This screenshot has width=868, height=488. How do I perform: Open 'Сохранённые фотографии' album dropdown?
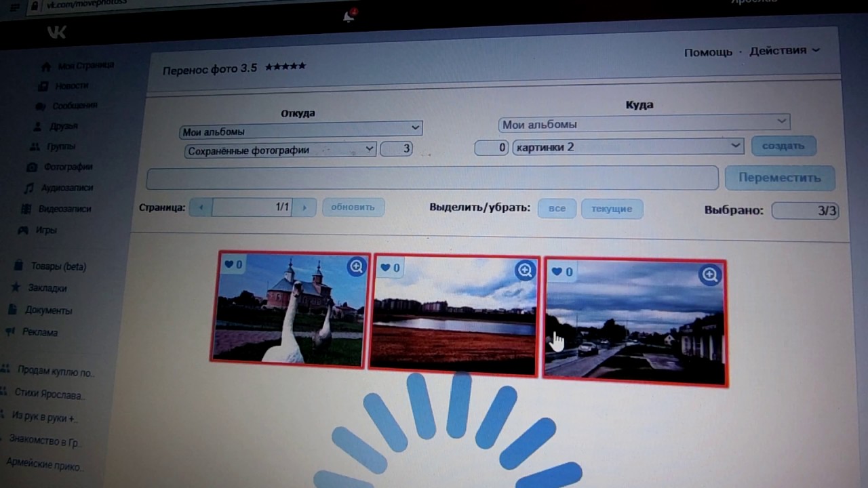(281, 150)
